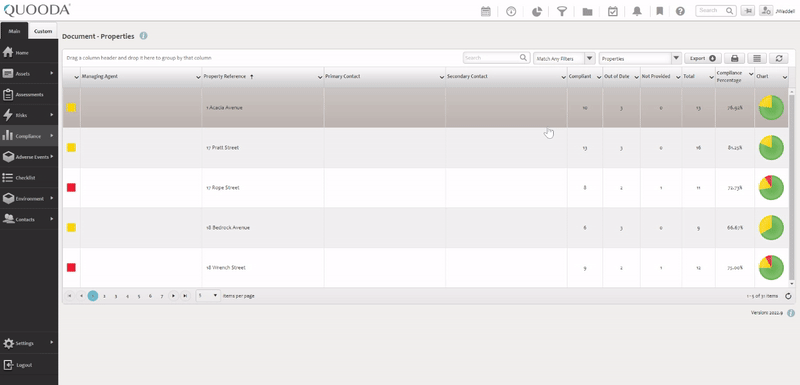Go to page 7 in pager
This screenshot has width=800, height=385.
coord(162,296)
